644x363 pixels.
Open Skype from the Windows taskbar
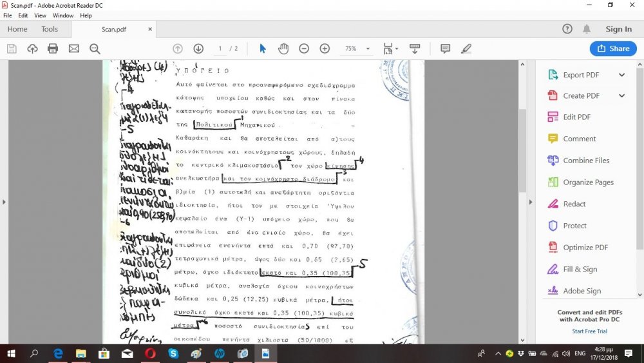(173, 353)
